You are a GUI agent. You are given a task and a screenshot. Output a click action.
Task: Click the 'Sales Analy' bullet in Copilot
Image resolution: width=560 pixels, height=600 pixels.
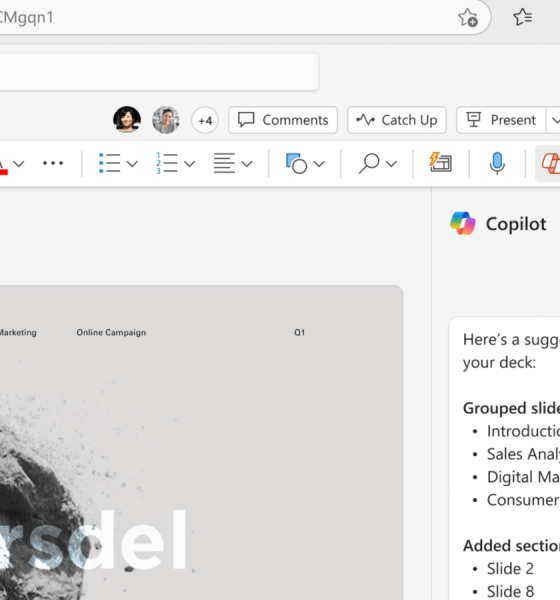pos(523,454)
